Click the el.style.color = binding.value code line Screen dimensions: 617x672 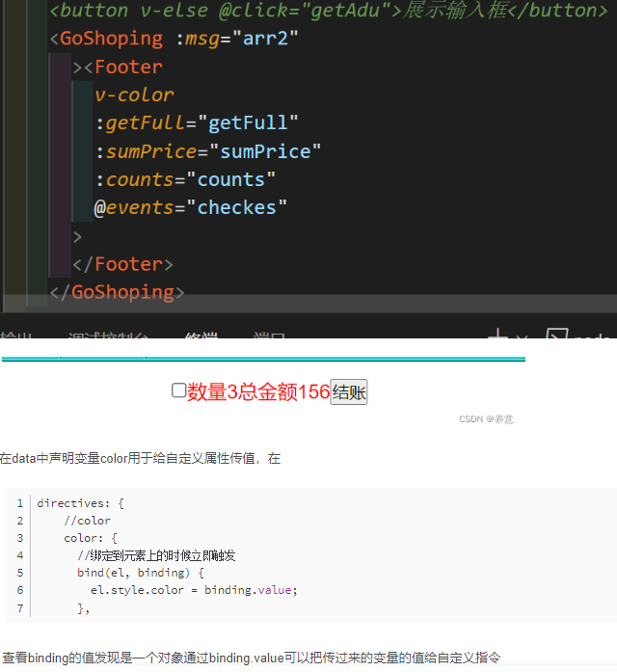[194, 590]
